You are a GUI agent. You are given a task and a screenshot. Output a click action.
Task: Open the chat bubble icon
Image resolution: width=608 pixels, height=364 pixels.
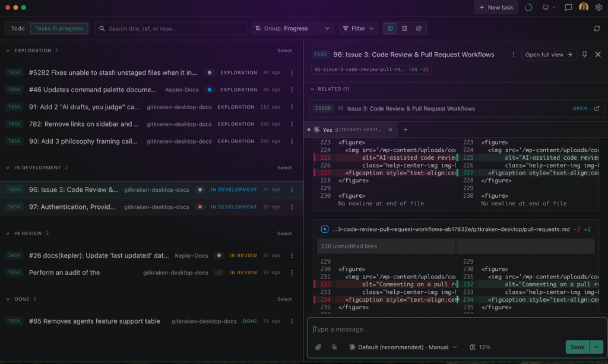[568, 7]
